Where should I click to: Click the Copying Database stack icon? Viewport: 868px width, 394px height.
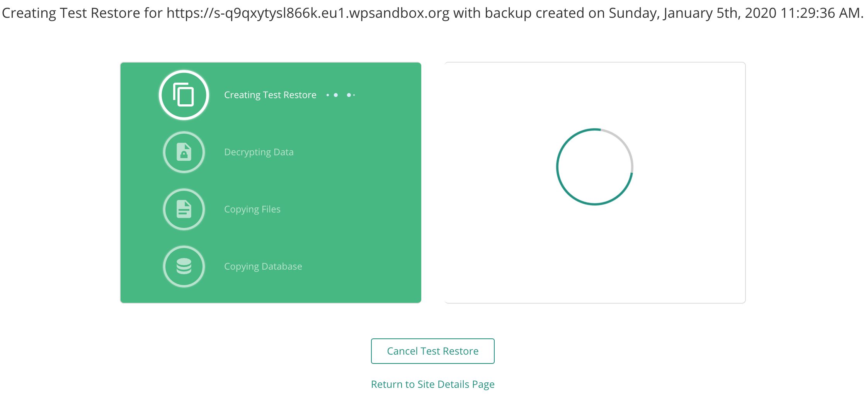pos(184,267)
